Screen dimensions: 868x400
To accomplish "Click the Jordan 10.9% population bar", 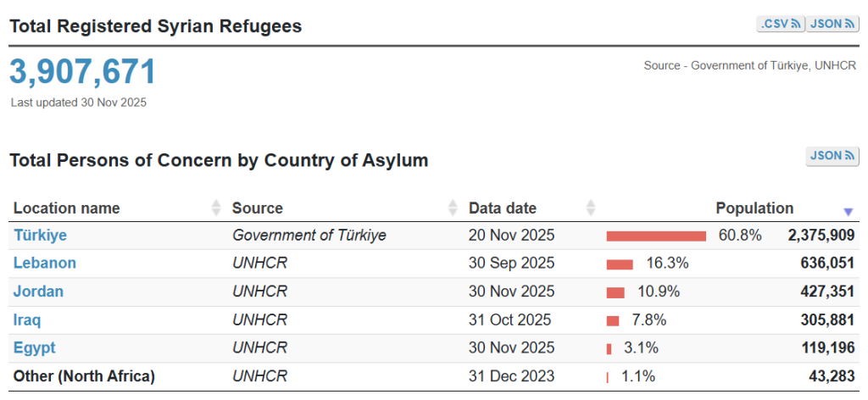I will click(615, 292).
